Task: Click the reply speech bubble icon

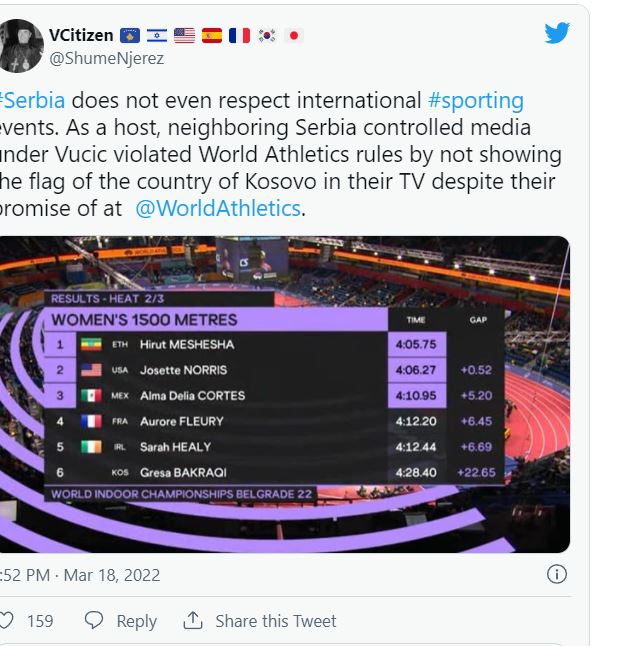Action: coord(94,621)
